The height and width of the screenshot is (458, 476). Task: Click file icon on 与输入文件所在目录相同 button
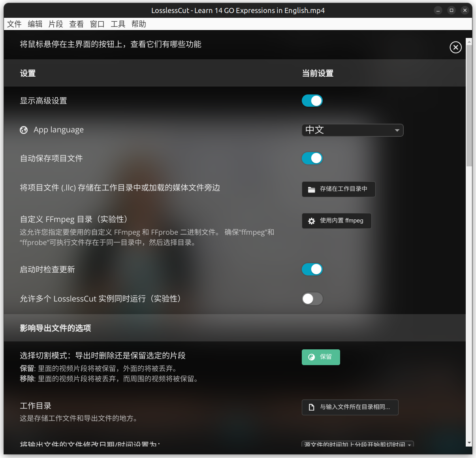coord(311,407)
